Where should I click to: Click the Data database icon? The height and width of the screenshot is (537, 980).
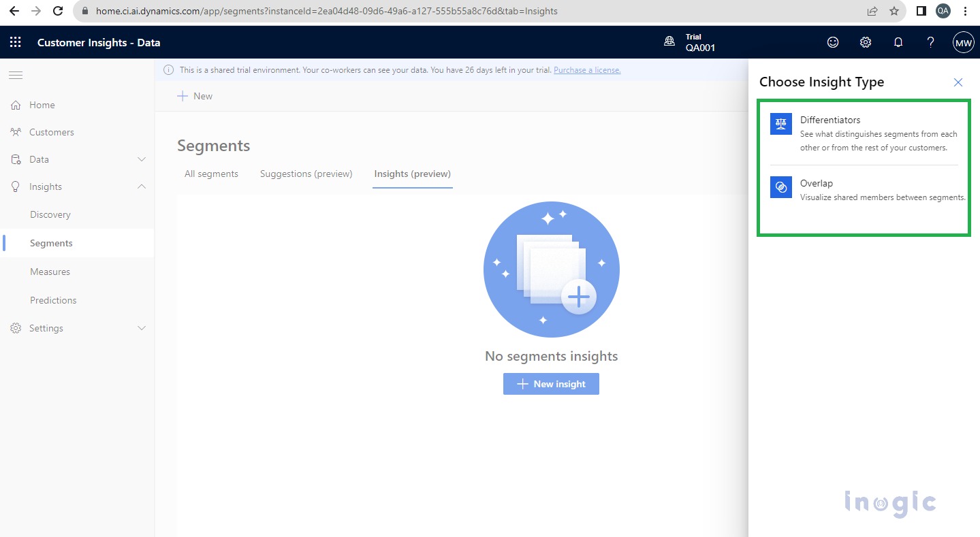click(x=16, y=159)
